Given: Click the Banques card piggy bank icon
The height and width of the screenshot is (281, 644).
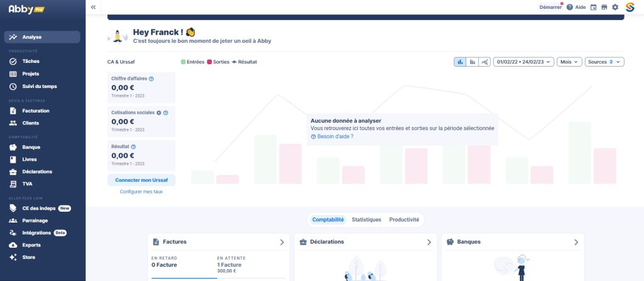Looking at the screenshot, I should [x=450, y=242].
